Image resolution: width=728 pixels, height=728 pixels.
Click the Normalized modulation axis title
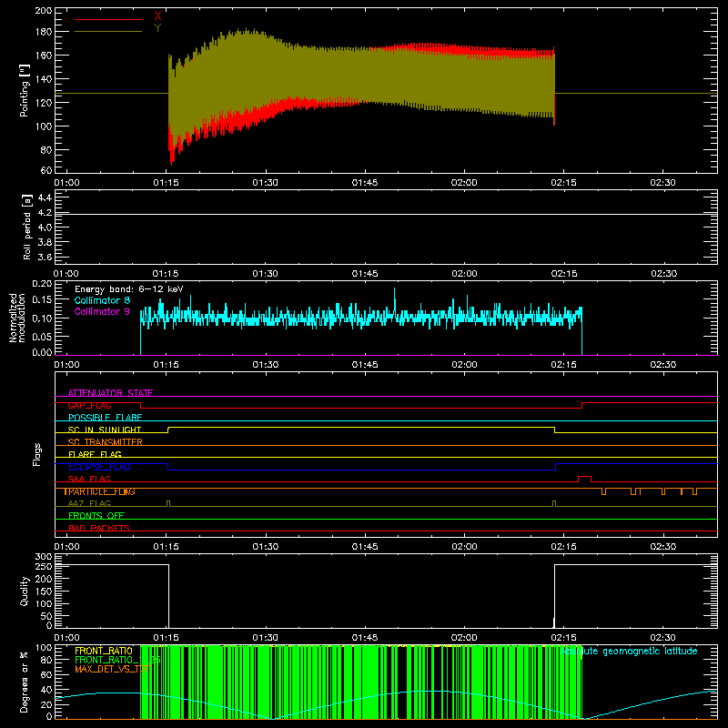(17, 318)
